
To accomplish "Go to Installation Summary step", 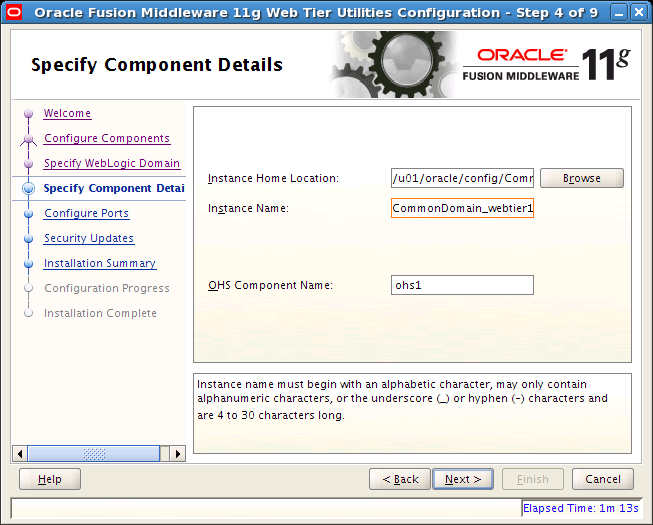I will point(100,263).
